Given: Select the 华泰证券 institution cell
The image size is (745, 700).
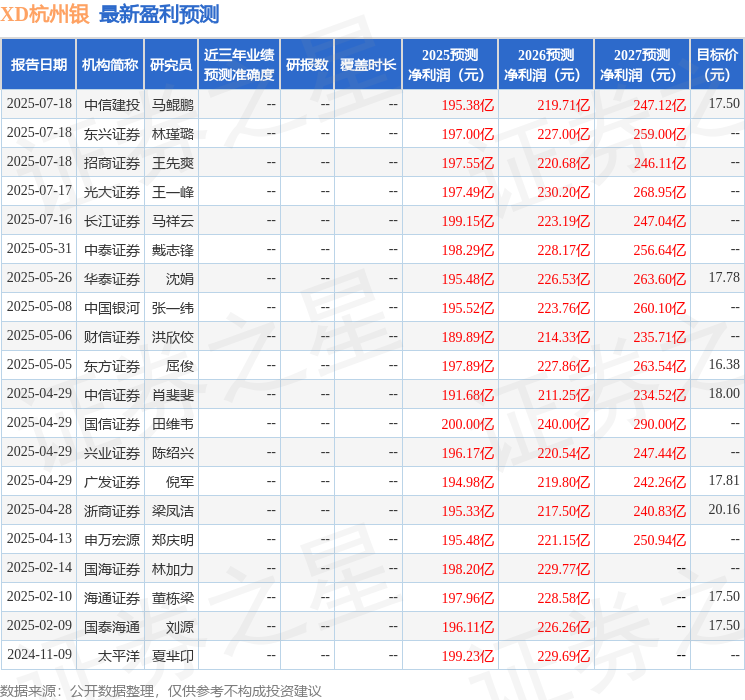Looking at the screenshot, I should [112, 279].
